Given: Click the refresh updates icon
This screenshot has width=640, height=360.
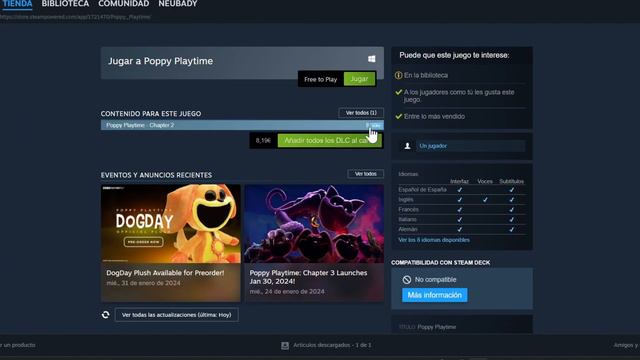Looking at the screenshot, I should click(106, 315).
